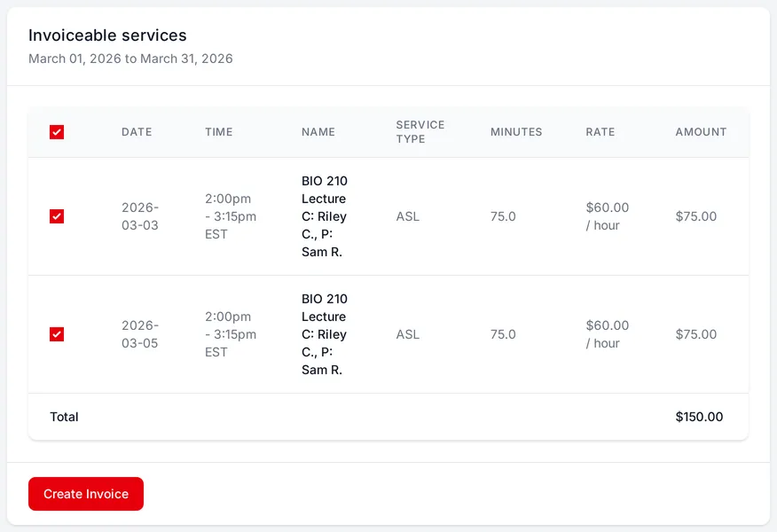This screenshot has height=532, width=777.
Task: Click ASL service type in 2026-03-03 row
Action: point(407,216)
